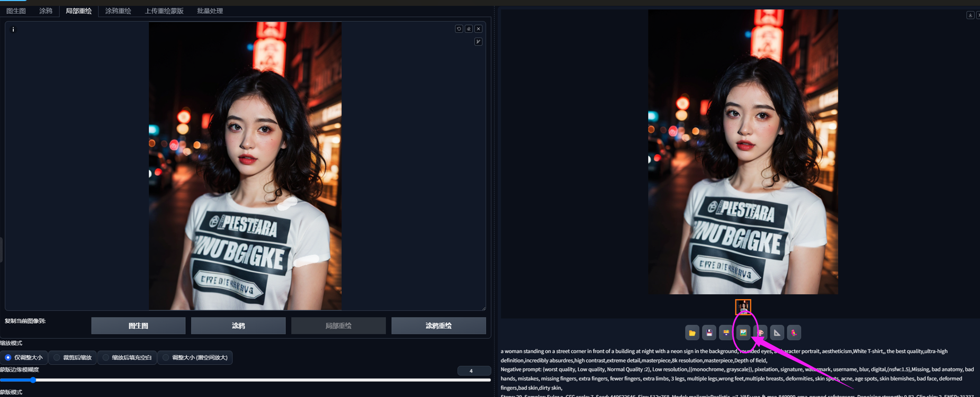This screenshot has width=980, height=397.
Task: Select 裁剪后缩放 resize mode
Action: point(72,357)
